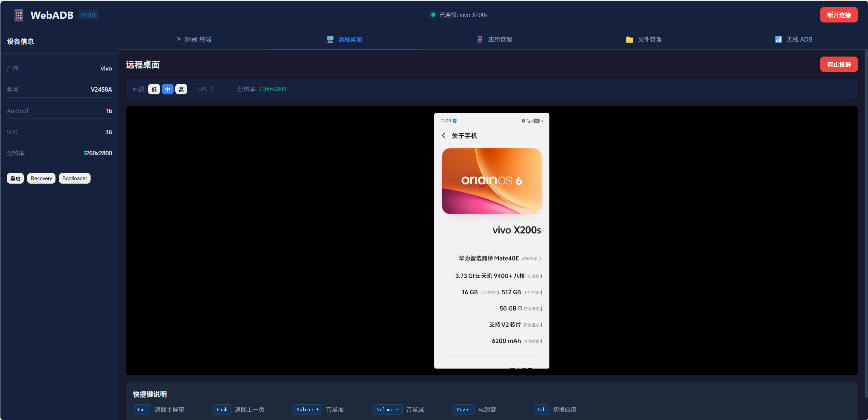Open the 无线 ADB tab

(x=793, y=39)
